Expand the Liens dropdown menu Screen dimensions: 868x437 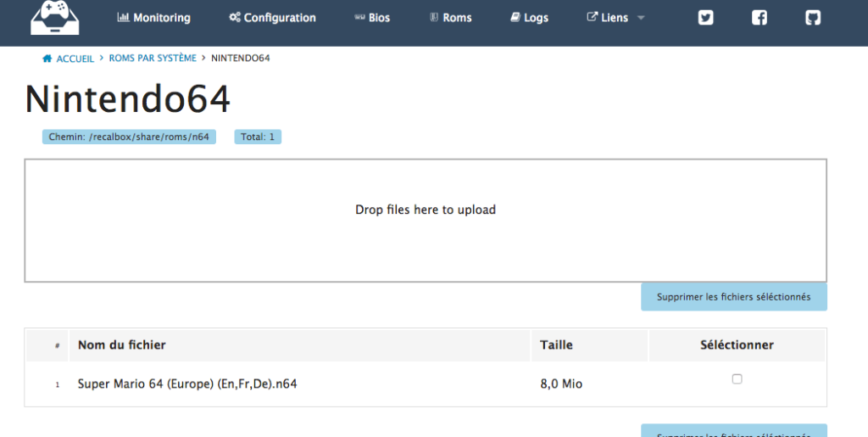coord(615,18)
